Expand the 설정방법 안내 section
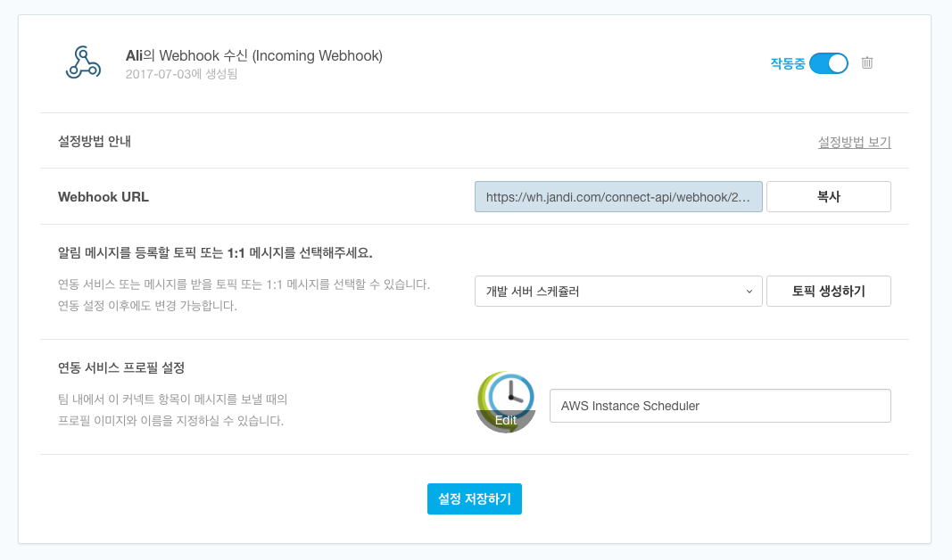 coord(95,141)
